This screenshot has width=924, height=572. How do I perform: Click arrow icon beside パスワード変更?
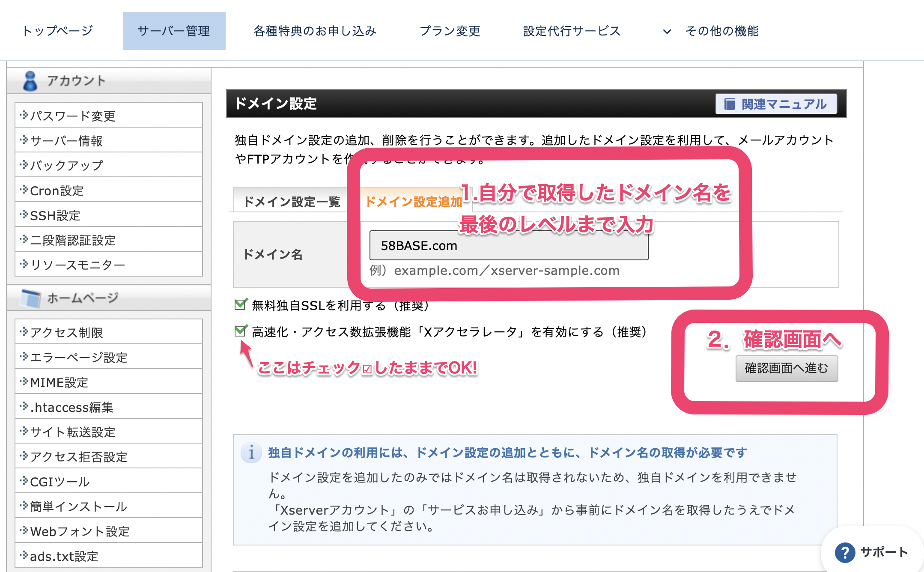coord(24,115)
